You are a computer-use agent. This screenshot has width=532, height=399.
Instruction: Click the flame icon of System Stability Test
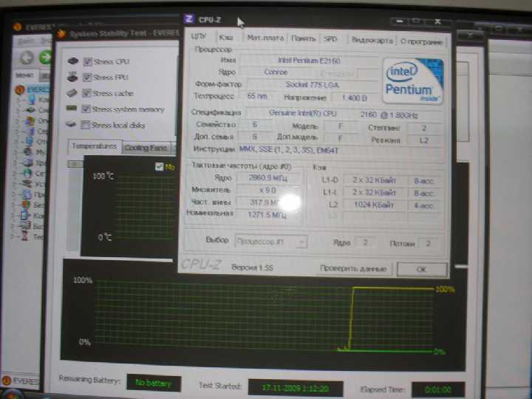coord(61,33)
